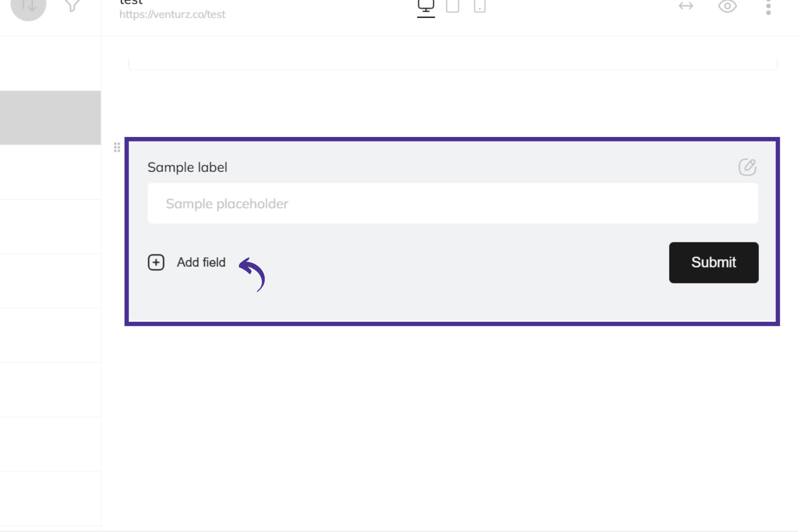Open the funnel filter icon
The image size is (798, 532).
pos(72,5)
